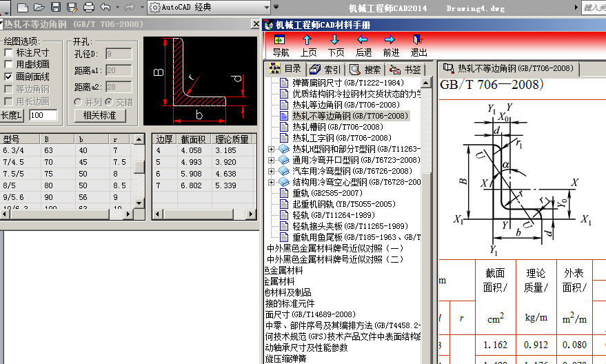This screenshot has width=606, height=364.
Task: Expand the 通用冷弯开口型钢 tree node
Action: [x=271, y=160]
